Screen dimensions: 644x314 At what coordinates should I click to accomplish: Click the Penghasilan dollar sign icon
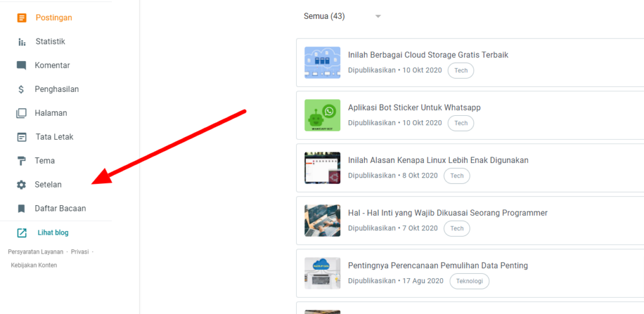(22, 89)
